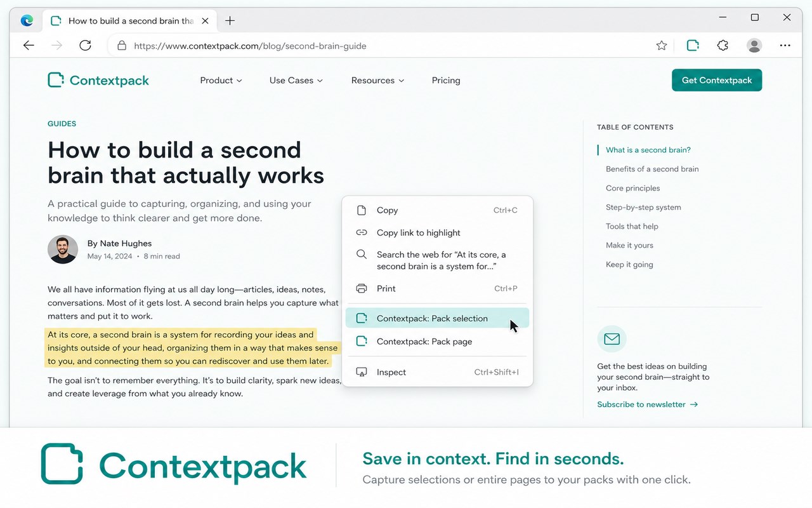Click the large Contextpack logo in the banner

pyautogui.click(x=174, y=465)
